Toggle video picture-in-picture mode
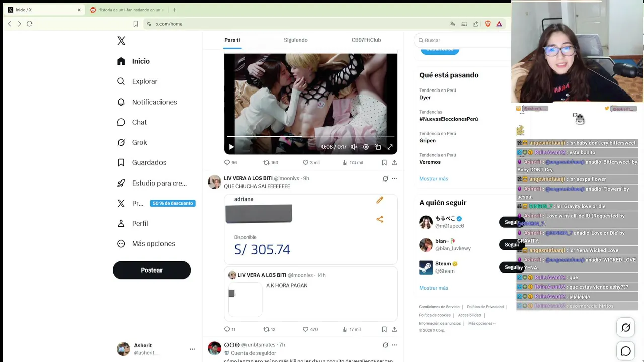 (378, 147)
